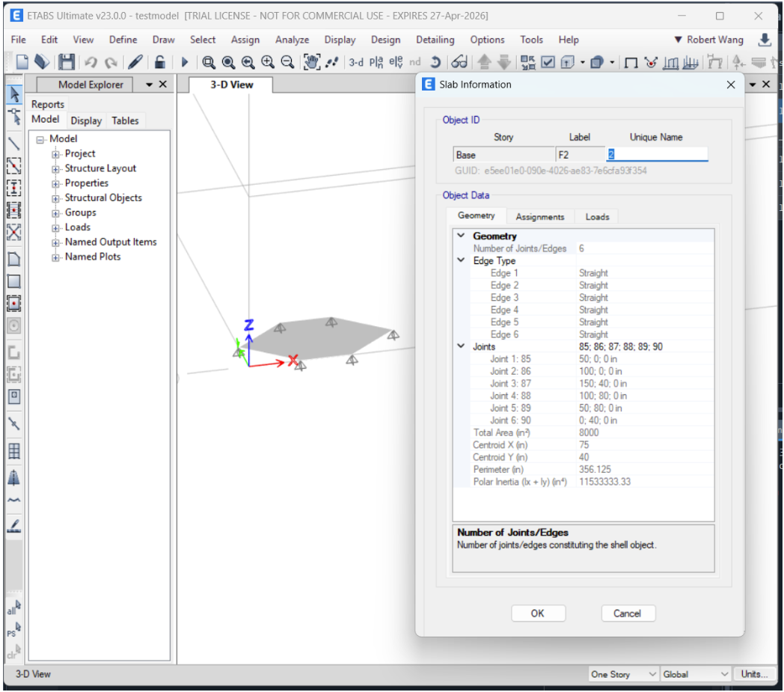Select the draw line tool in left toolbar
This screenshot has height=692, width=784.
tap(13, 144)
